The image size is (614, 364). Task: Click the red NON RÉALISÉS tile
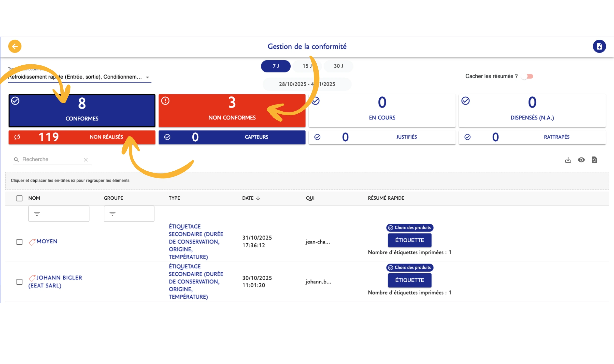click(82, 137)
